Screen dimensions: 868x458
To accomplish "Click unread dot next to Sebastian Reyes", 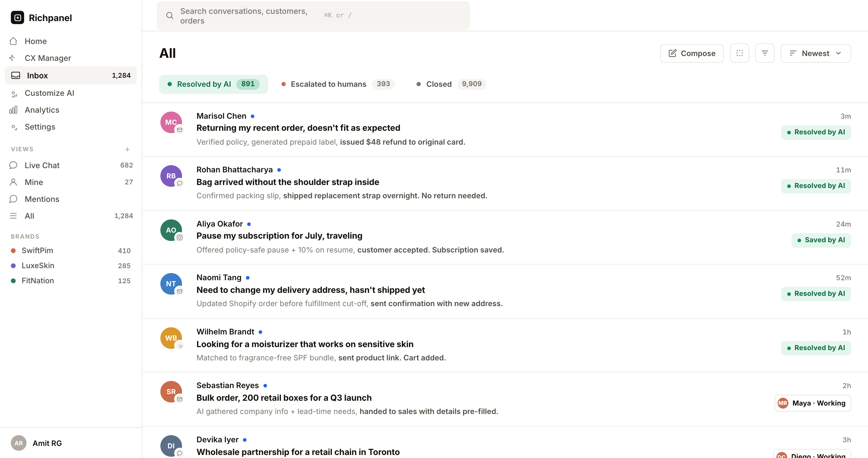I will (x=265, y=386).
